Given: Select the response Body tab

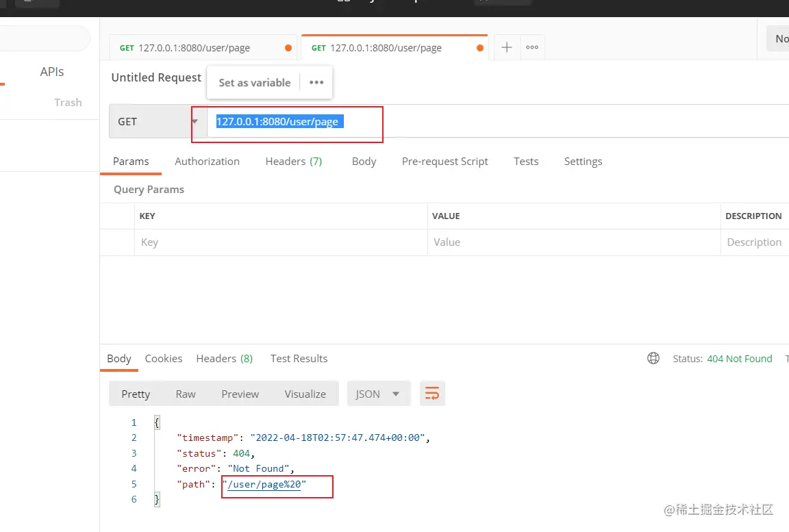Looking at the screenshot, I should point(118,359).
